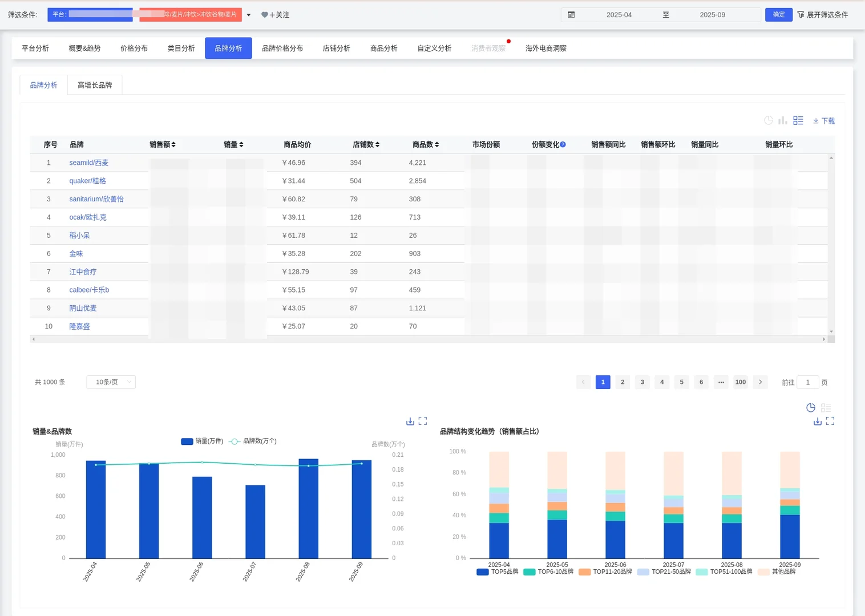The height and width of the screenshot is (616, 865).
Task: Sort table by 店铺数 column
Action: [x=377, y=145]
